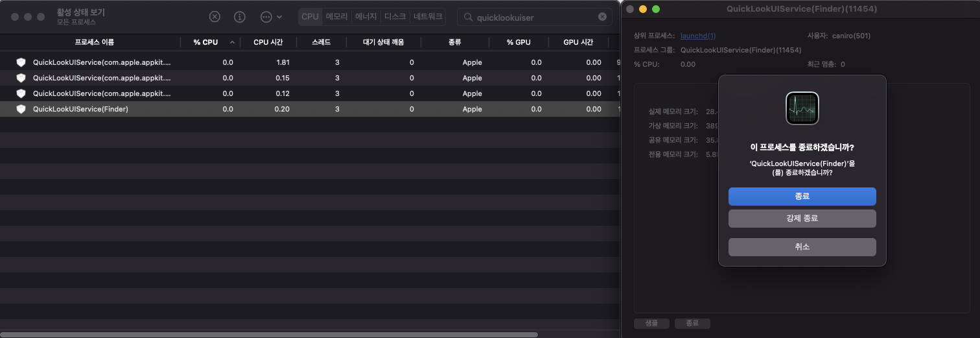Click shield icon of the 0.15 CPU time row
Screen dimensions: 980x338
point(21,78)
